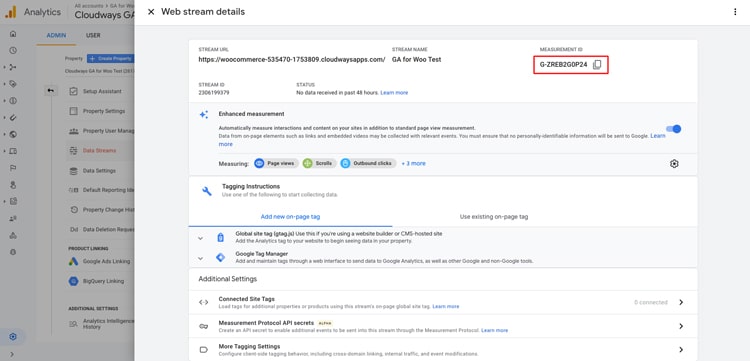Open More Tagging Settings arrow
Screen dimensions: 750x361
point(681,350)
